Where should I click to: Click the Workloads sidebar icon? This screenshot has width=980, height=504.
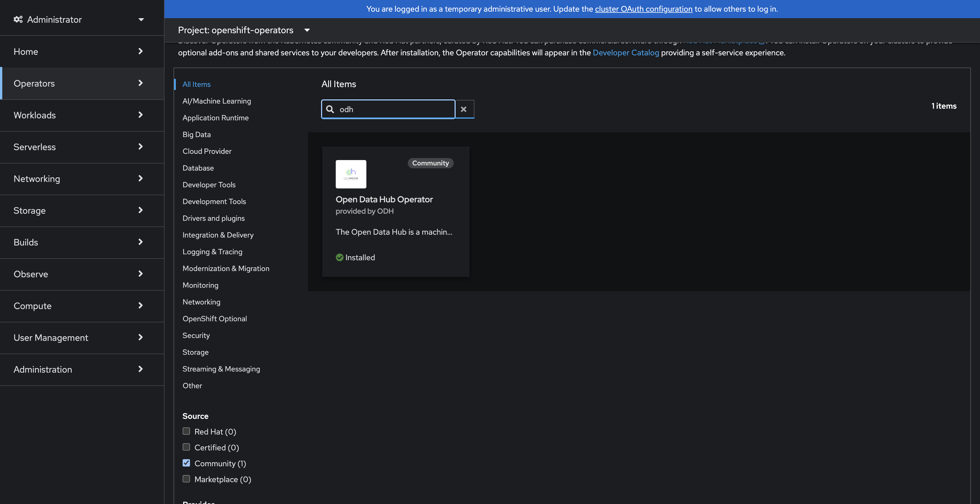point(82,115)
